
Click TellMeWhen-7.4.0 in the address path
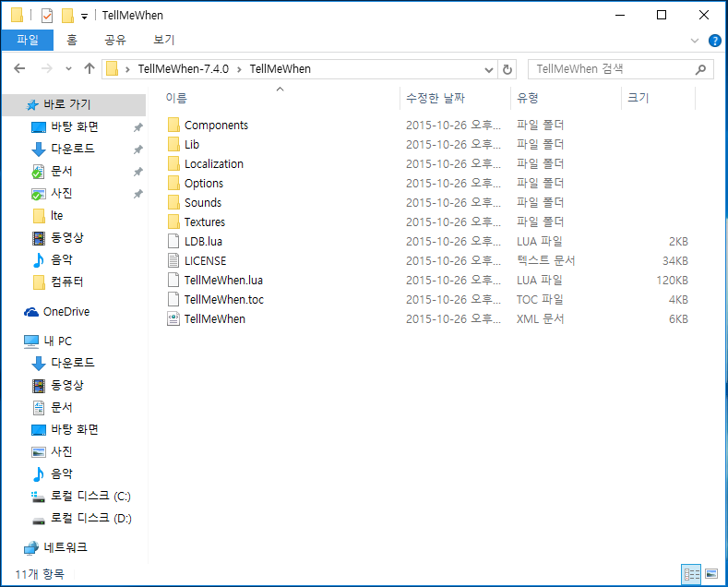tap(184, 68)
